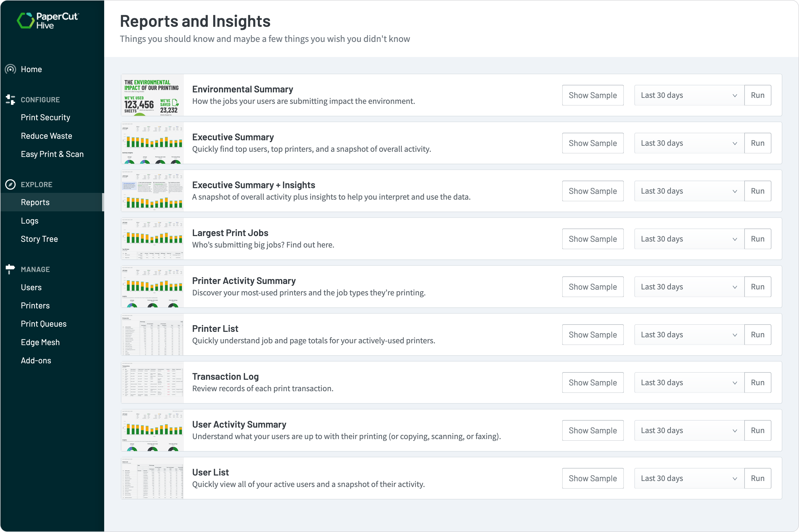Switch to the Logs section
The width and height of the screenshot is (799, 532).
[x=29, y=220]
